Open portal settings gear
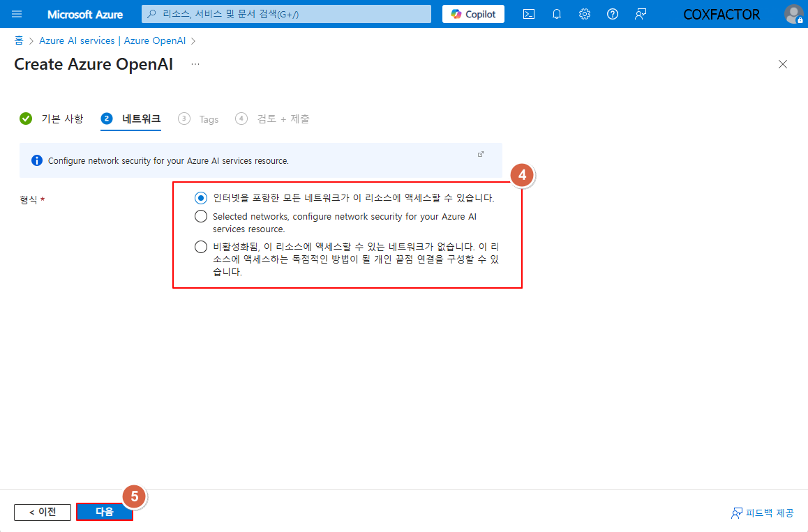The width and height of the screenshot is (808, 532). (x=584, y=14)
